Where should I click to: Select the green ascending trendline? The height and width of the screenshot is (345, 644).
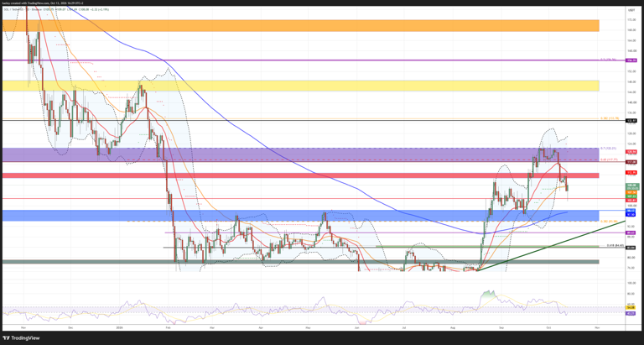(x=550, y=245)
